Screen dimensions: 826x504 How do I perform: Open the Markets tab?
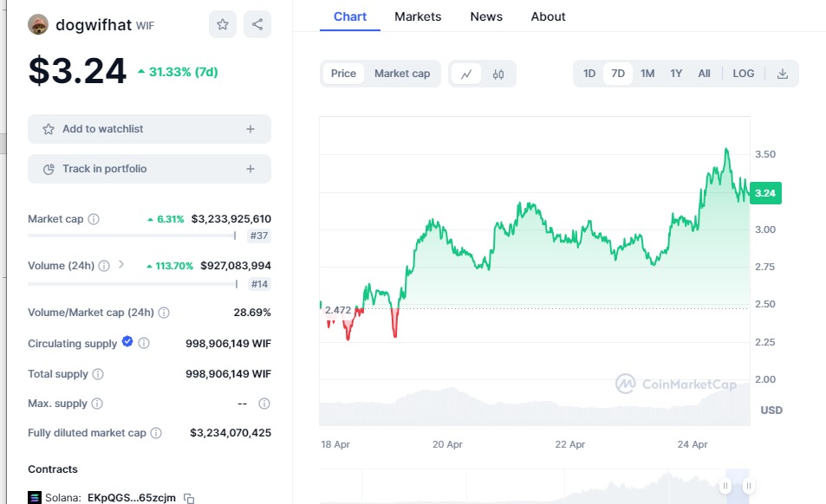pos(418,16)
